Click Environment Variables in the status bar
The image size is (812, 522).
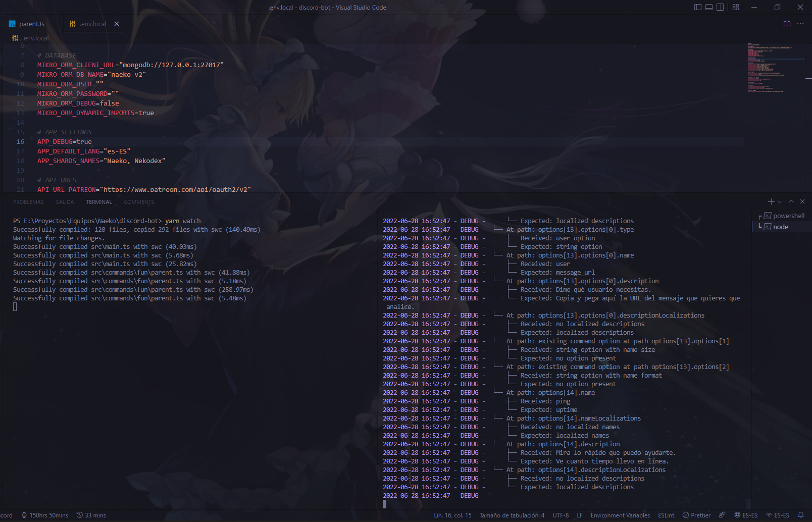click(x=620, y=515)
